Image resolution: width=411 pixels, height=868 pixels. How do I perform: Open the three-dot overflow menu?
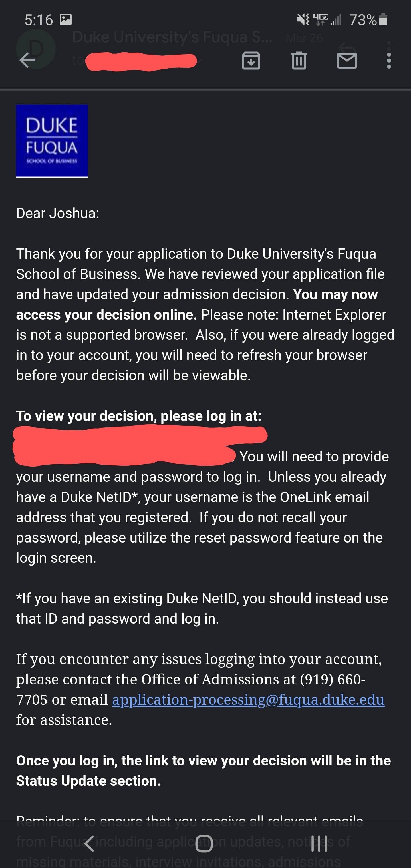pos(389,61)
